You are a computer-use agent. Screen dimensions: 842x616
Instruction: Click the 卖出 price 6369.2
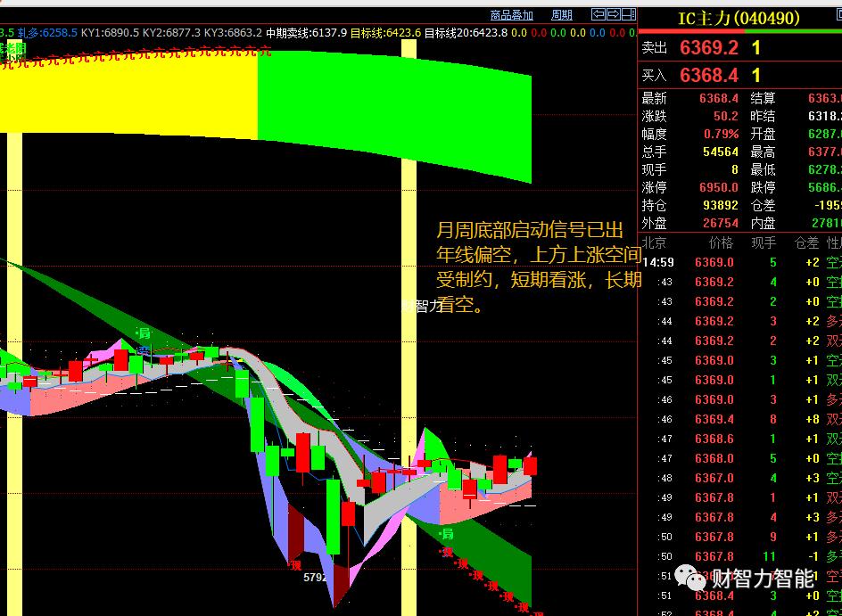pyautogui.click(x=709, y=48)
